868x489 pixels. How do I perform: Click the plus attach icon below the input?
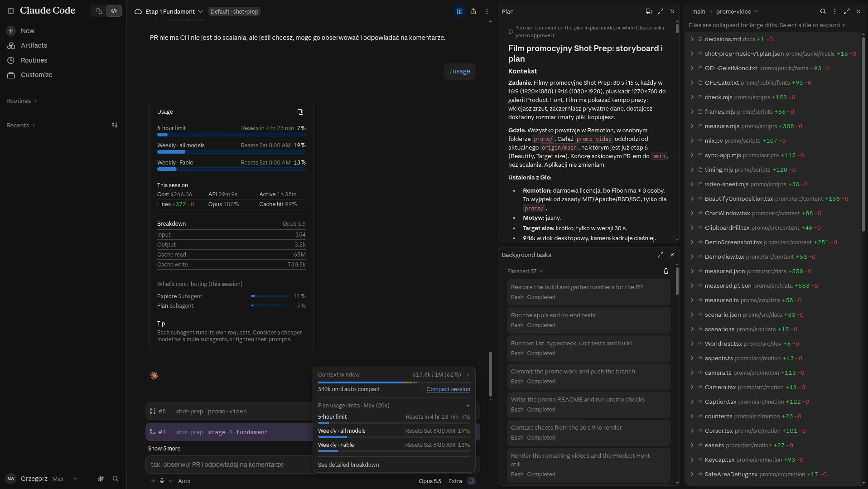click(153, 481)
